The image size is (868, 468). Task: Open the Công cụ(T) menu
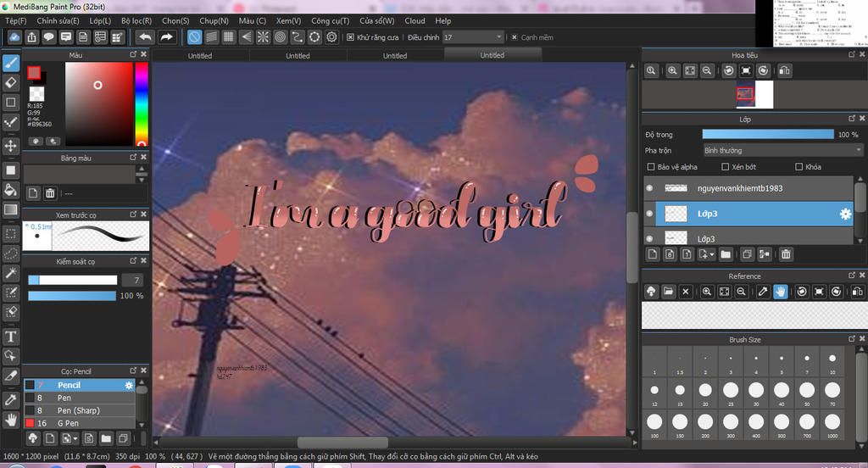pos(331,20)
